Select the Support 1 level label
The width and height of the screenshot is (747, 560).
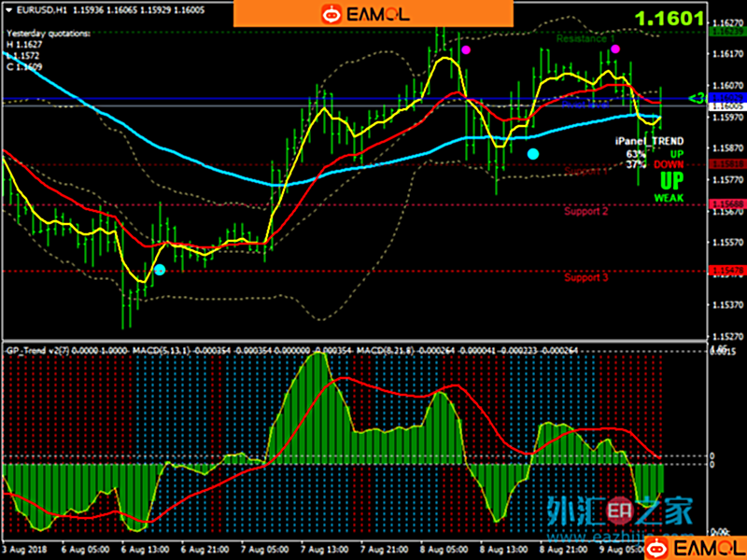586,171
